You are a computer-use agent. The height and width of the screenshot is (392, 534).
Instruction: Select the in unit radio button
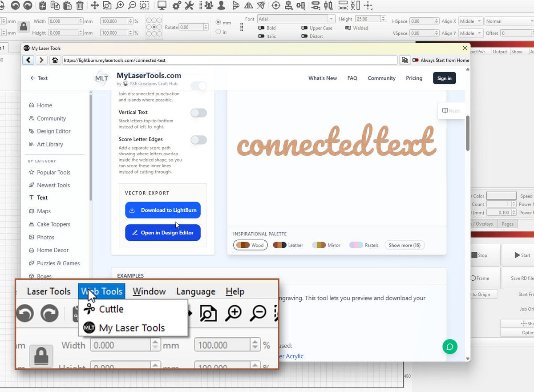coord(218,32)
